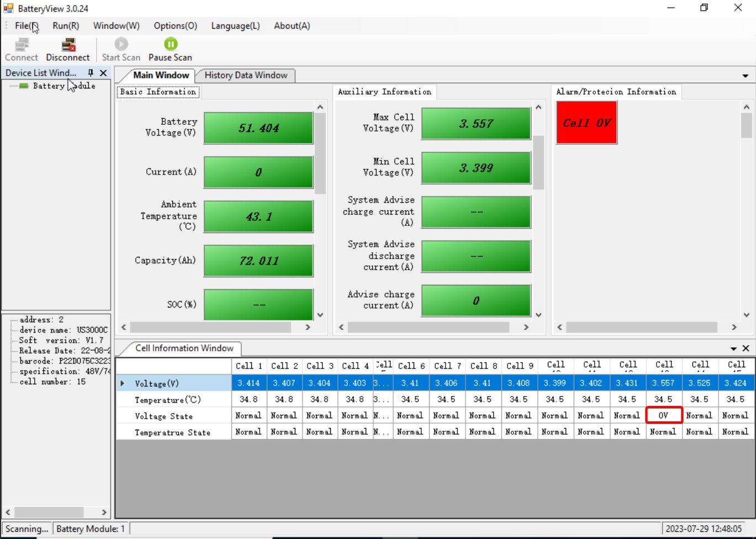Select the Basic Information tab
Image resolution: width=756 pixels, height=539 pixels.
pyautogui.click(x=158, y=92)
